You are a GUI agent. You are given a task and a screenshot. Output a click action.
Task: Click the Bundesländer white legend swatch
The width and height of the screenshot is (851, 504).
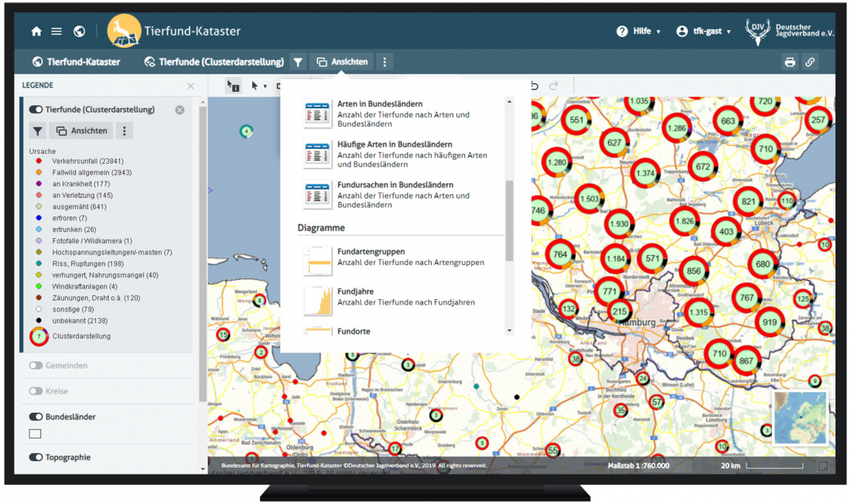35,434
